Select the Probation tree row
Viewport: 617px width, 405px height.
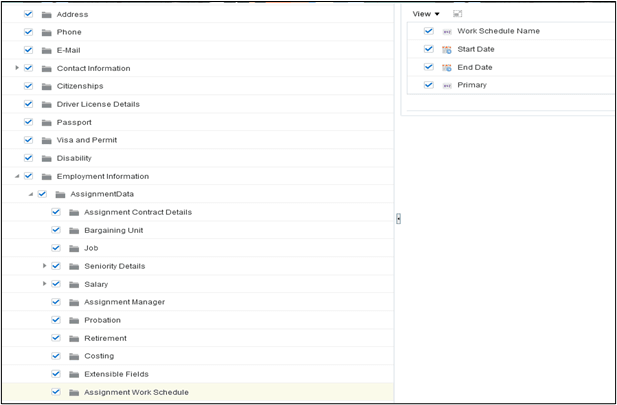(x=198, y=320)
